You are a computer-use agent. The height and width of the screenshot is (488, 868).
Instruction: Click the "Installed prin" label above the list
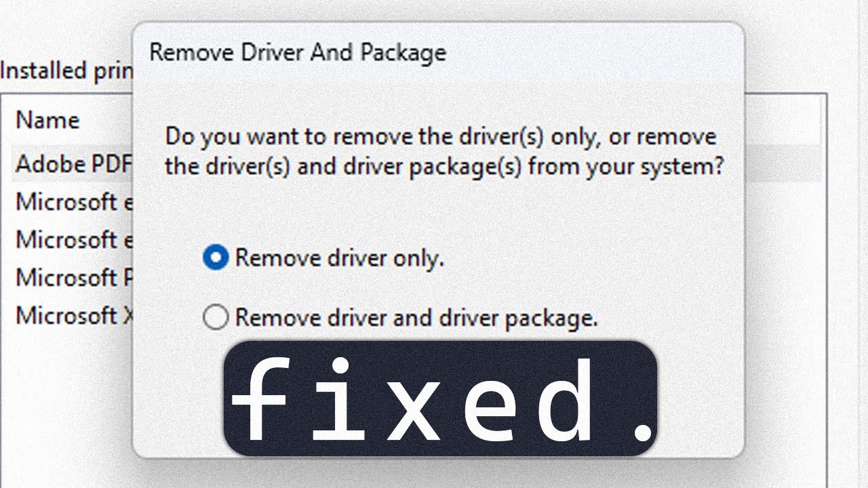66,70
